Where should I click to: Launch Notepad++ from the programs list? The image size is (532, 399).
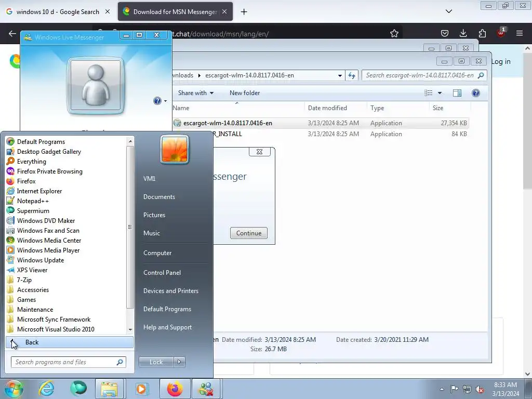(x=33, y=201)
